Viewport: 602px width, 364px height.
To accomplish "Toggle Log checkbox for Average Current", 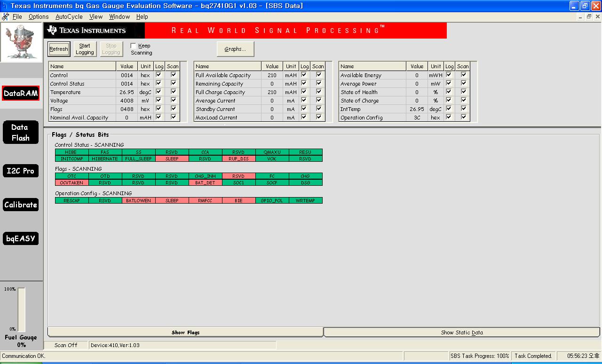I will coord(304,100).
